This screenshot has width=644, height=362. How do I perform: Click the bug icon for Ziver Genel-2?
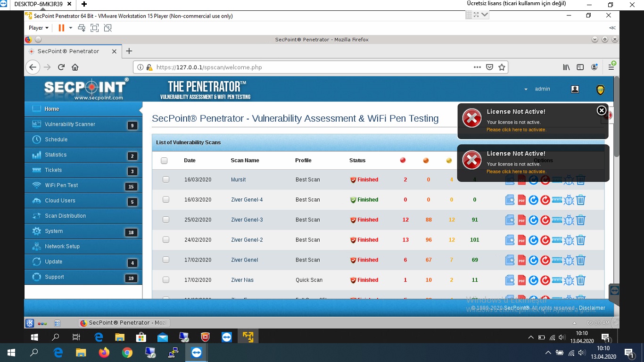[569, 240]
